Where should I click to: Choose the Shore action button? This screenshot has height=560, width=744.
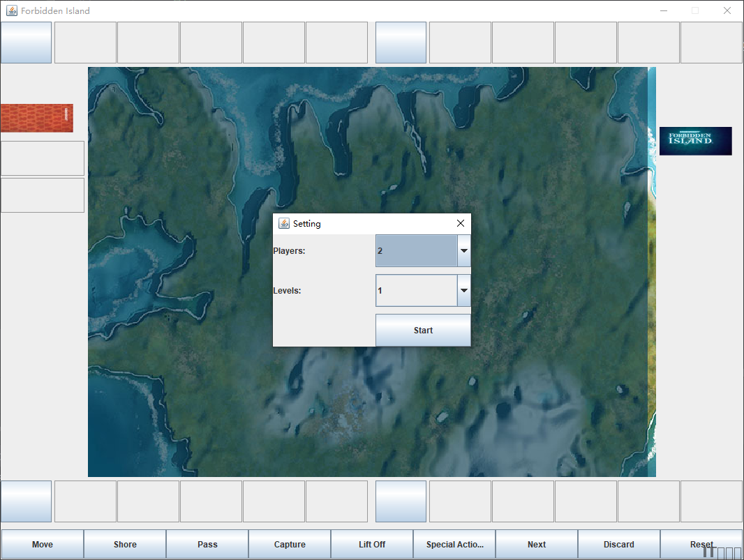[125, 545]
